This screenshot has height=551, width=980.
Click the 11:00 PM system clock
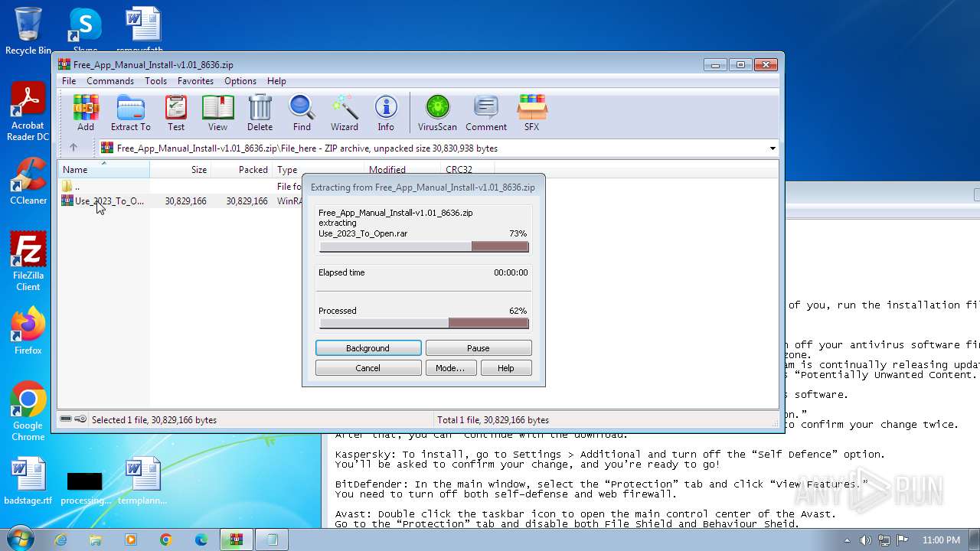(941, 540)
